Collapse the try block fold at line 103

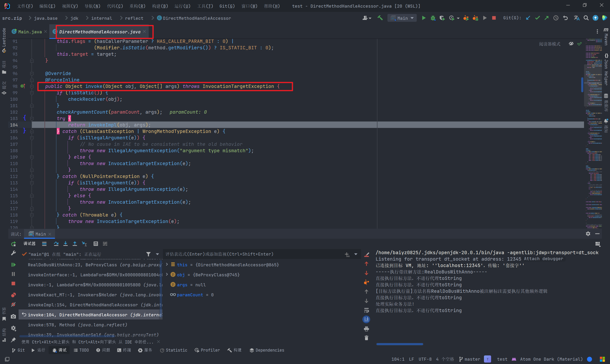32,118
